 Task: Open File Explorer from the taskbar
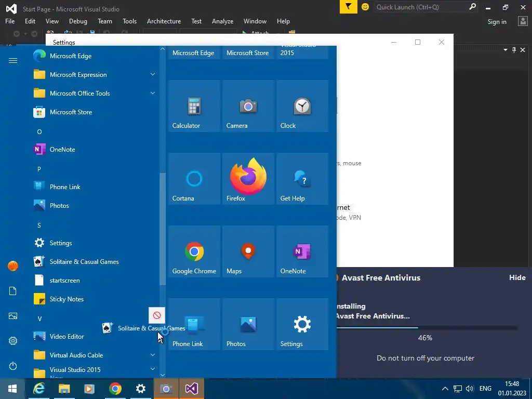[x=64, y=389]
